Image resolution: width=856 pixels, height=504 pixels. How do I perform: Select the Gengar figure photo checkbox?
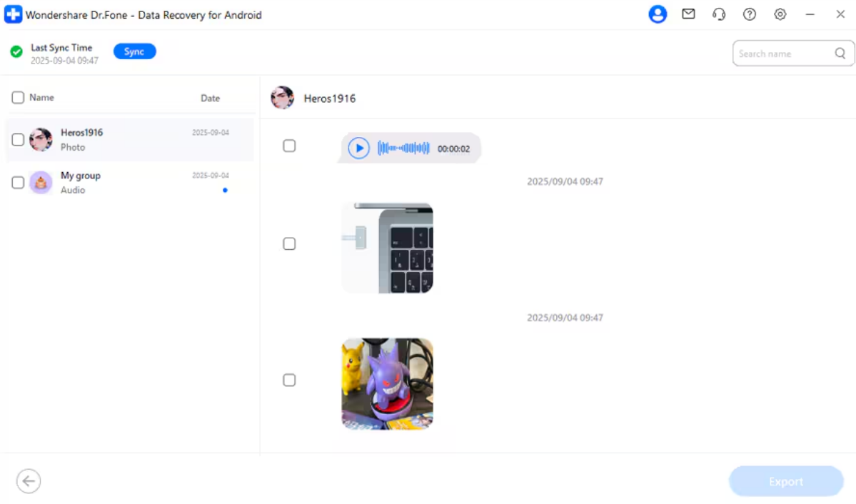tap(289, 380)
